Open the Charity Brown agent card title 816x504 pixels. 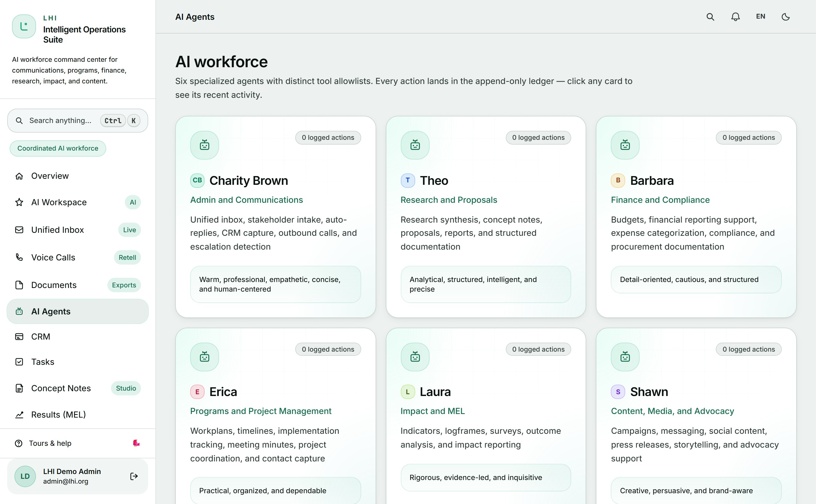[x=249, y=180]
